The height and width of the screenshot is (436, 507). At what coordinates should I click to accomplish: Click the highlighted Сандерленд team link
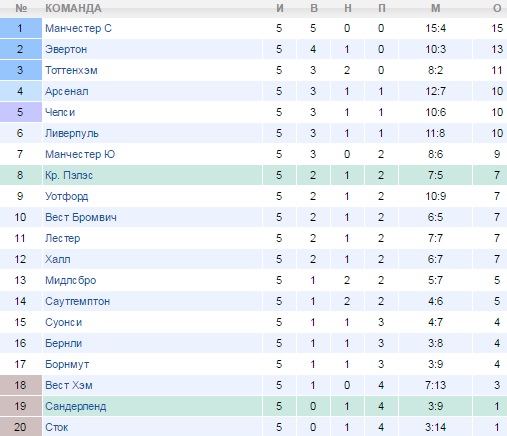click(76, 406)
